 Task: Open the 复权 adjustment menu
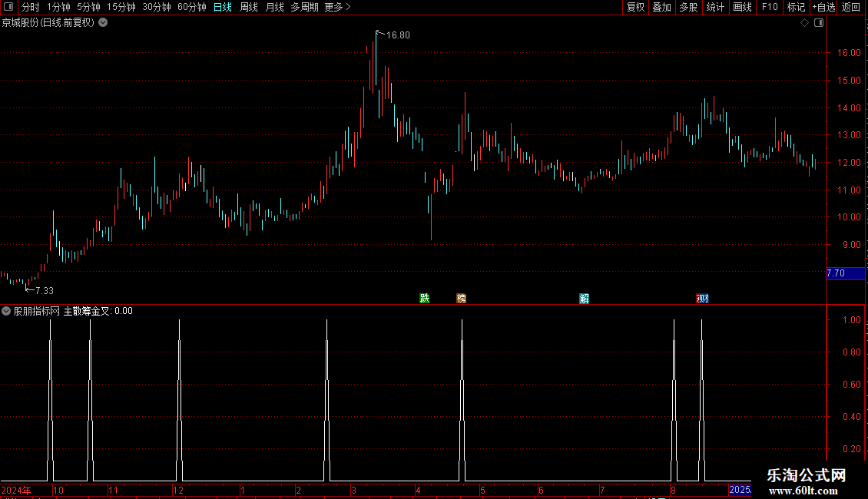pos(635,7)
